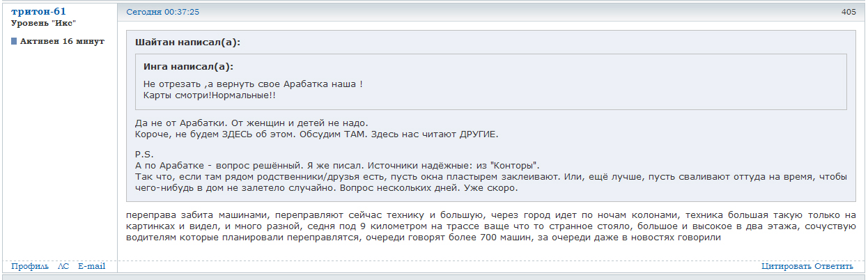Click the 'Шайтан написал(а):' quote header
The image size is (868, 280).
(x=187, y=42)
